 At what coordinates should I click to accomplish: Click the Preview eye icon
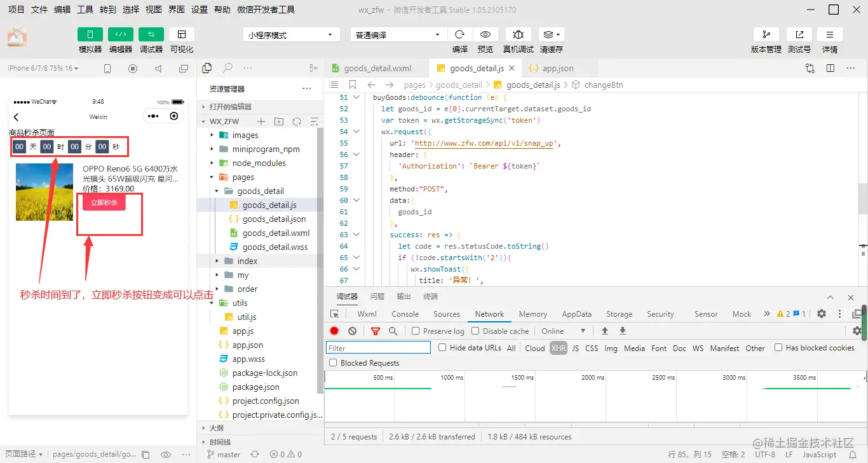[x=485, y=34]
